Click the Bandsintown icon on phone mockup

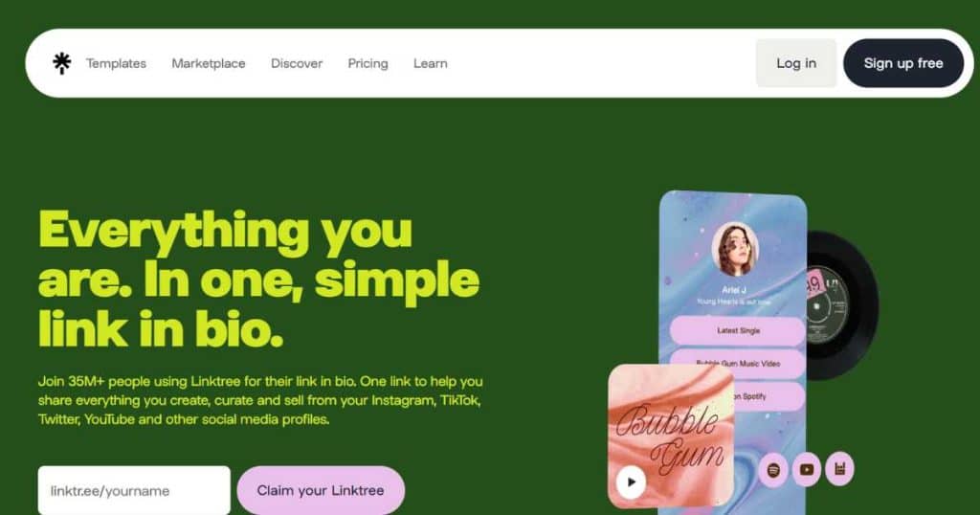[x=839, y=468]
